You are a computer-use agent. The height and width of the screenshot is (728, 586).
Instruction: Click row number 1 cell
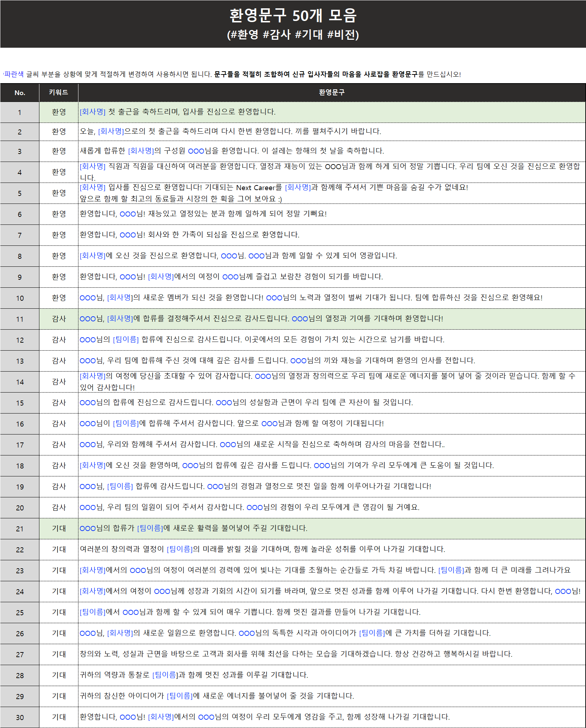[x=20, y=112]
